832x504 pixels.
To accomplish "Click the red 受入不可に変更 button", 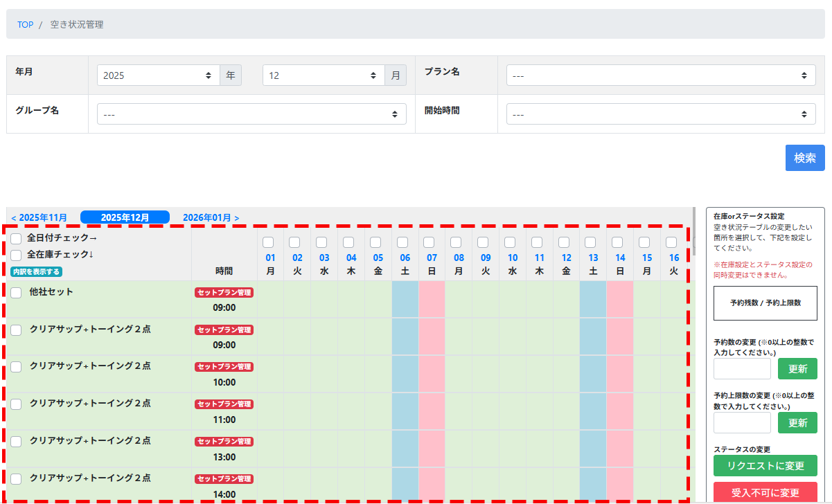I will tap(765, 493).
